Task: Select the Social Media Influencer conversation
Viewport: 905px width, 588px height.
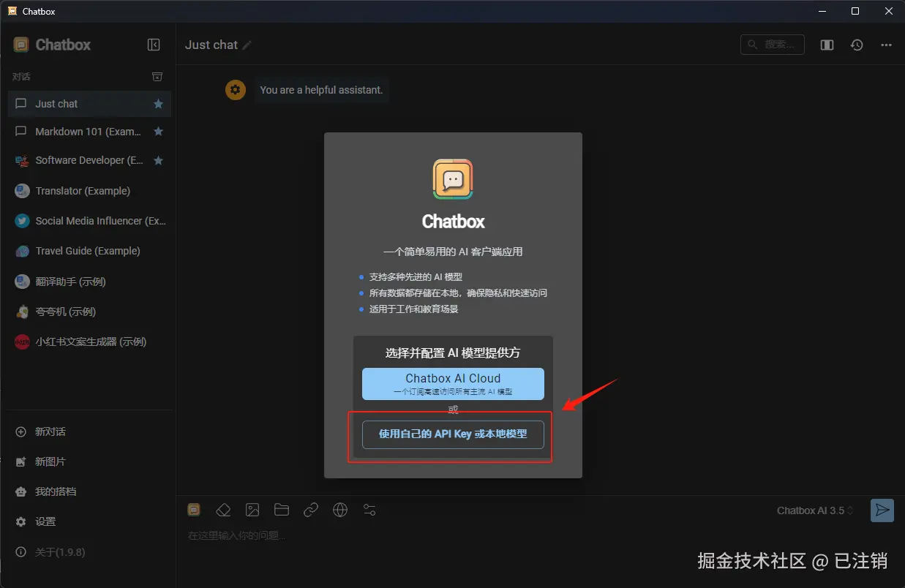Action: coord(89,221)
